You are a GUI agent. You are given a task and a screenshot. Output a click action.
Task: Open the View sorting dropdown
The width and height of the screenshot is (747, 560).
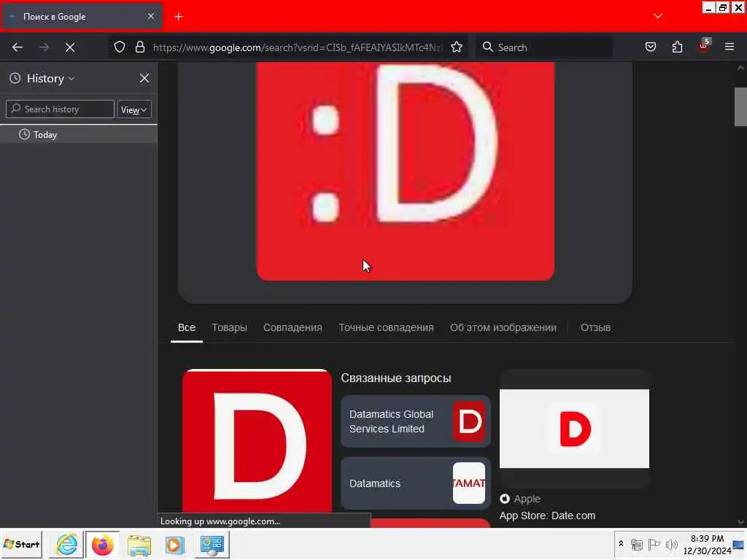tap(134, 109)
